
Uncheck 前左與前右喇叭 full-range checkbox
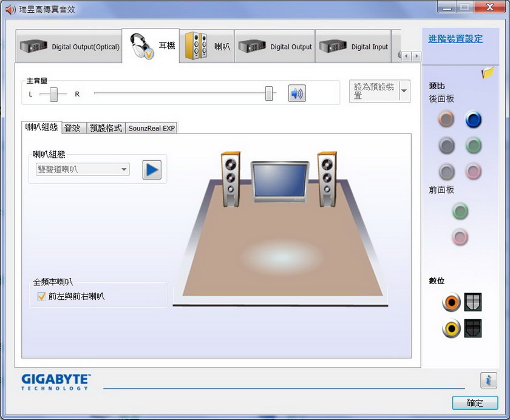pos(41,296)
